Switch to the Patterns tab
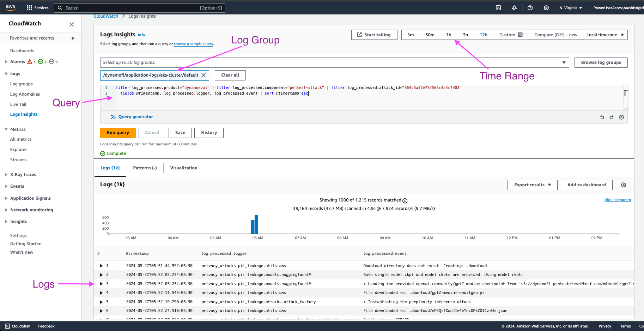Image resolution: width=644 pixels, height=331 pixels. (145, 168)
